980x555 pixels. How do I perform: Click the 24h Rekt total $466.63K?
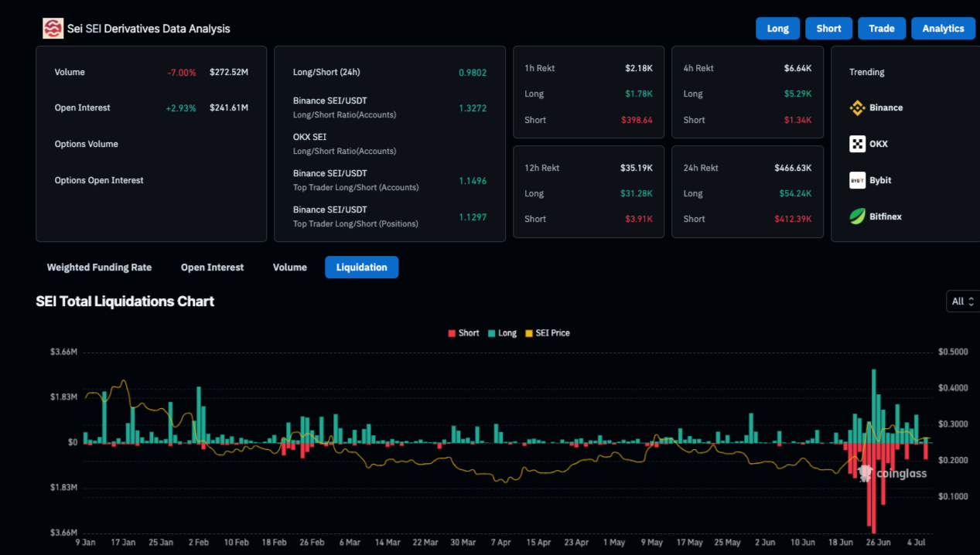pos(793,168)
